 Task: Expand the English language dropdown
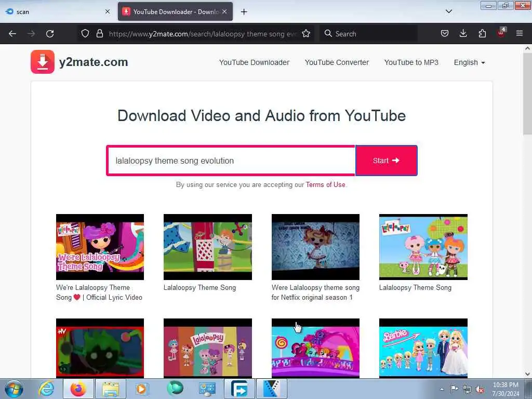tap(469, 62)
